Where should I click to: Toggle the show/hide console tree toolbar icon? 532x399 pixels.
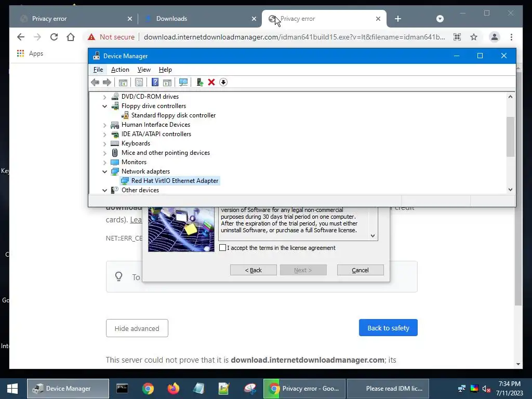point(123,82)
